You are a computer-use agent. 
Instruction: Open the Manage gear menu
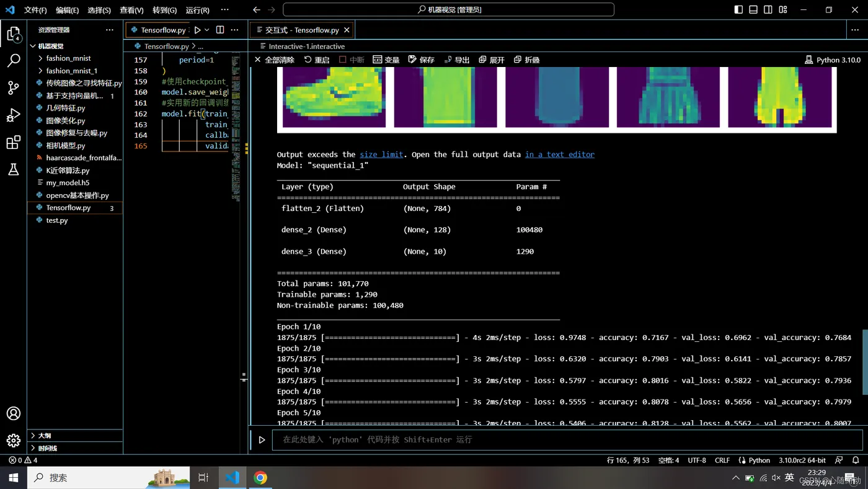14,441
